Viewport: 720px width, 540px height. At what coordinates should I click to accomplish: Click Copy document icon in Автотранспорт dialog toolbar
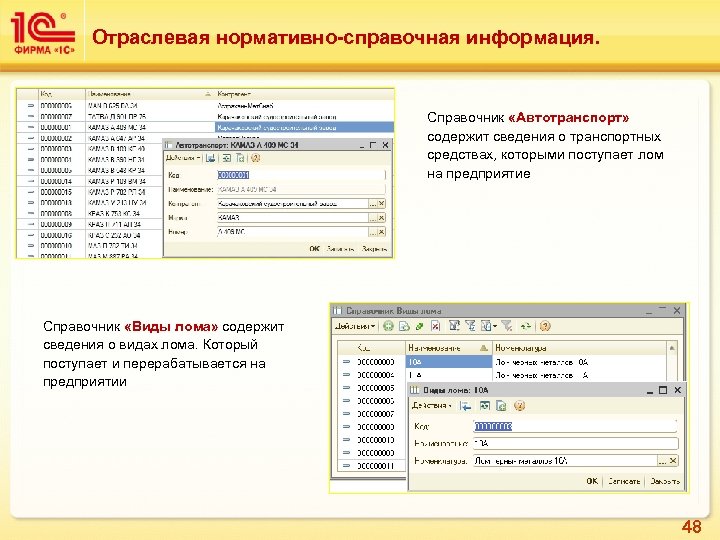(x=240, y=158)
